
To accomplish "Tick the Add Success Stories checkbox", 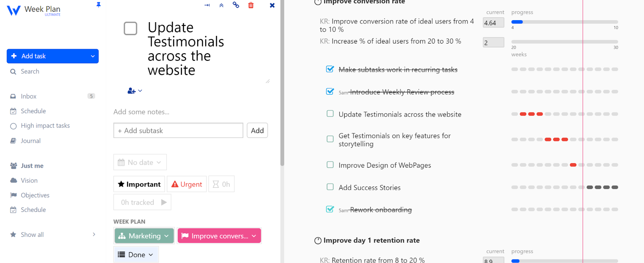I will (x=330, y=187).
